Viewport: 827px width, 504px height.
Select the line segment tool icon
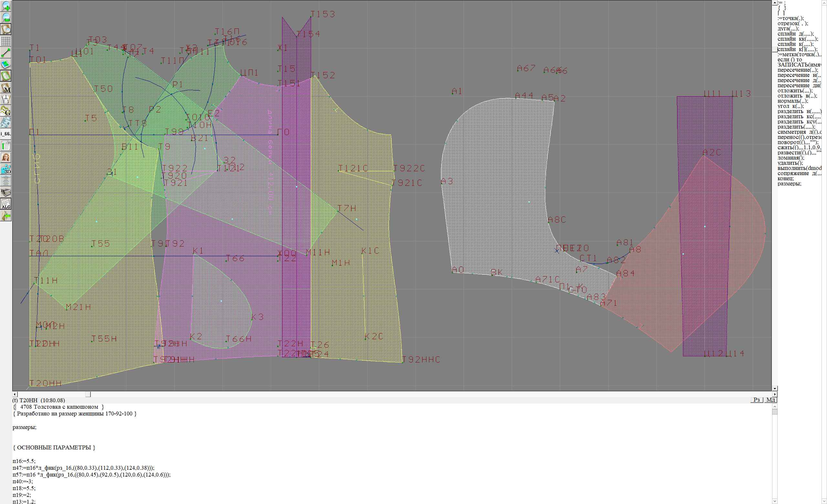click(x=6, y=53)
